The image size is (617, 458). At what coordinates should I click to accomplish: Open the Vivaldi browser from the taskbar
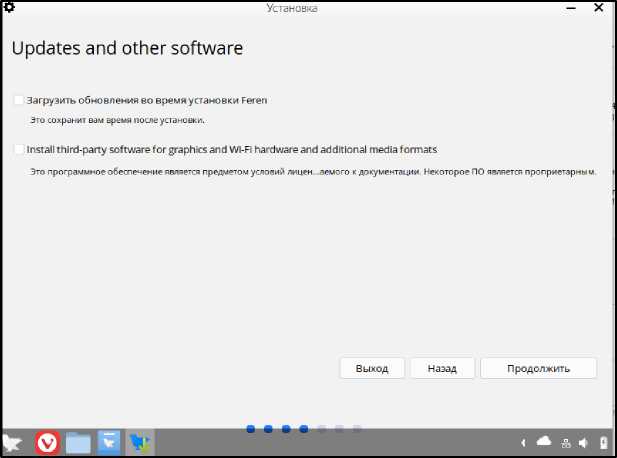[48, 443]
